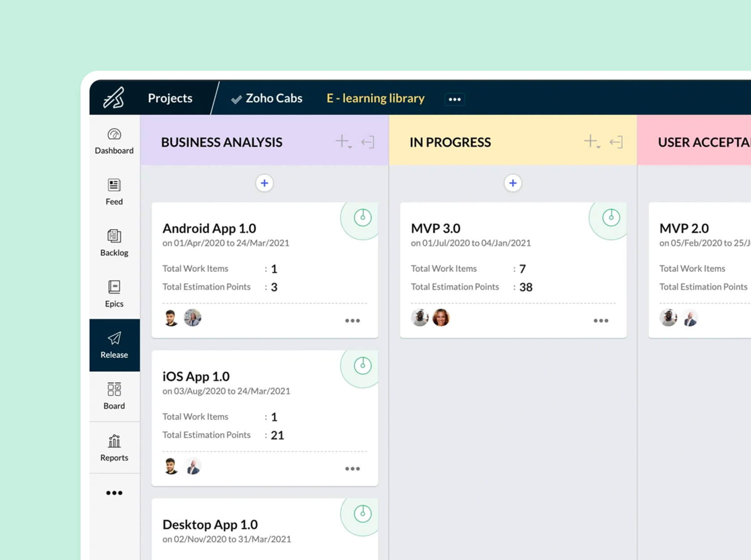751x560 pixels.
Task: Open more options on the MVP 3.0 card
Action: point(602,320)
